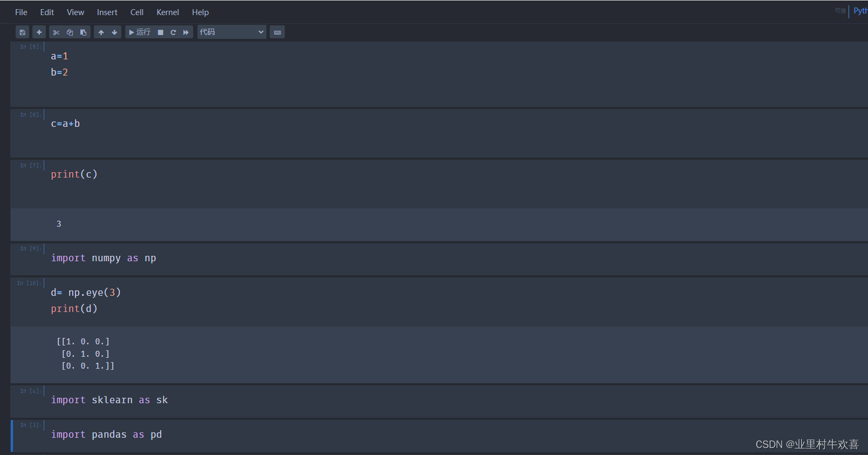Screen dimensions: 868x455
Task: Interrupt the kernel with stop icon
Action: 160,32
